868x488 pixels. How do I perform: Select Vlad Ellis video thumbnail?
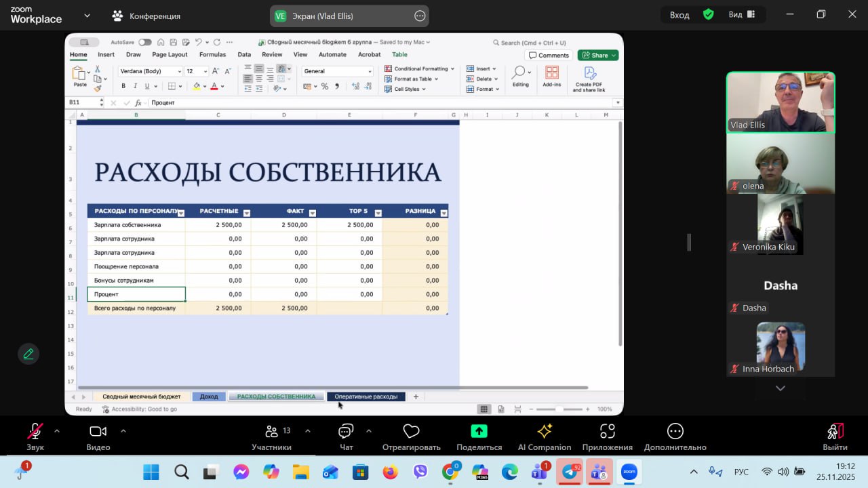coord(781,102)
